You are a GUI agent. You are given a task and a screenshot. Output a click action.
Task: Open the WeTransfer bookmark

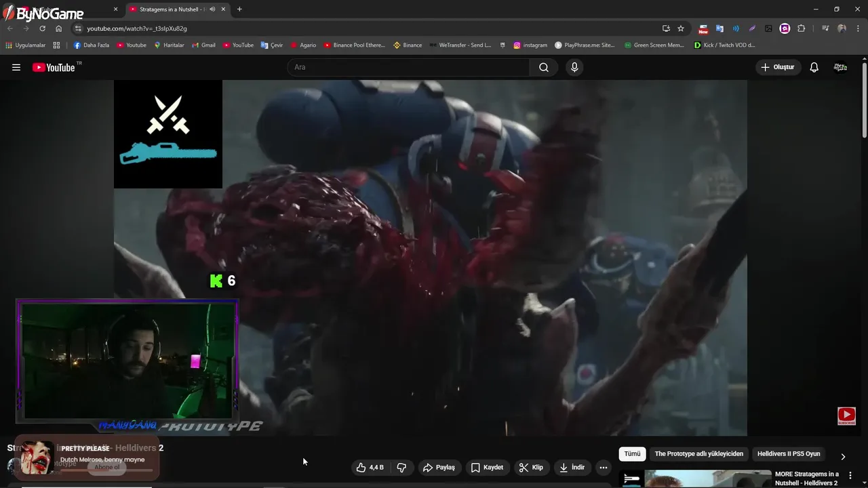coord(460,45)
